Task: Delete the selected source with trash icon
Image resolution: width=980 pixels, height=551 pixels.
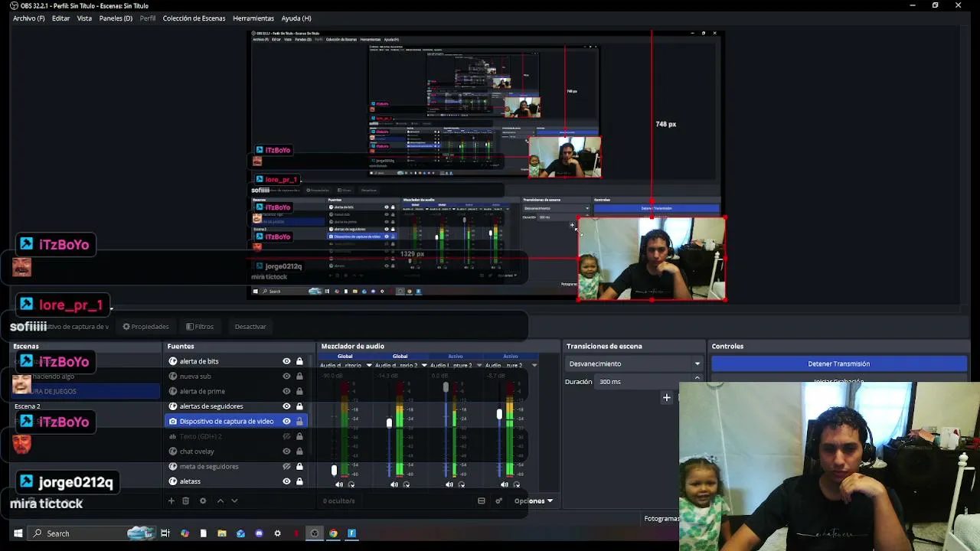Action: 185,501
